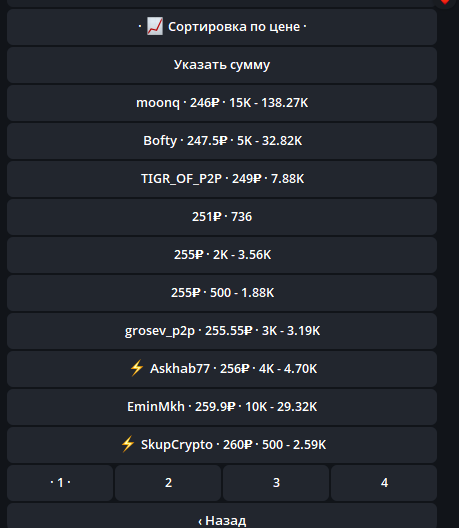
Task: Open grosev_p2p offer at 255.55₽
Action: pyautogui.click(x=222, y=331)
